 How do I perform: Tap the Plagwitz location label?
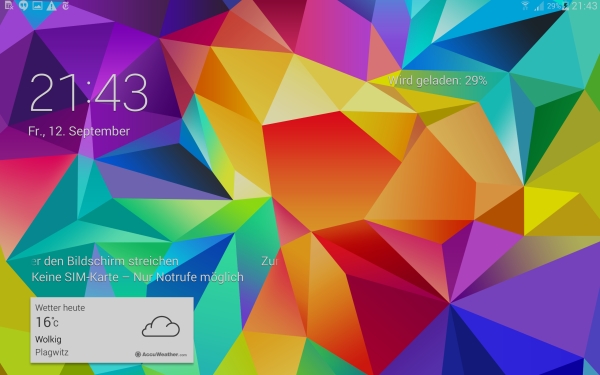click(x=52, y=352)
